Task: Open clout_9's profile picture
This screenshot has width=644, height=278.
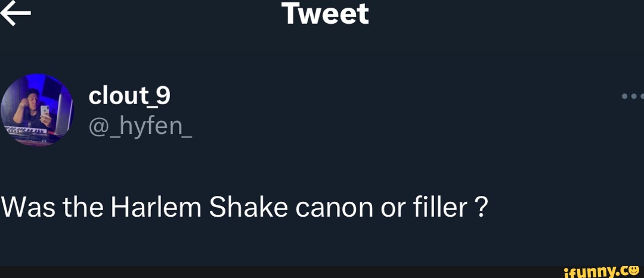Action: (x=37, y=110)
